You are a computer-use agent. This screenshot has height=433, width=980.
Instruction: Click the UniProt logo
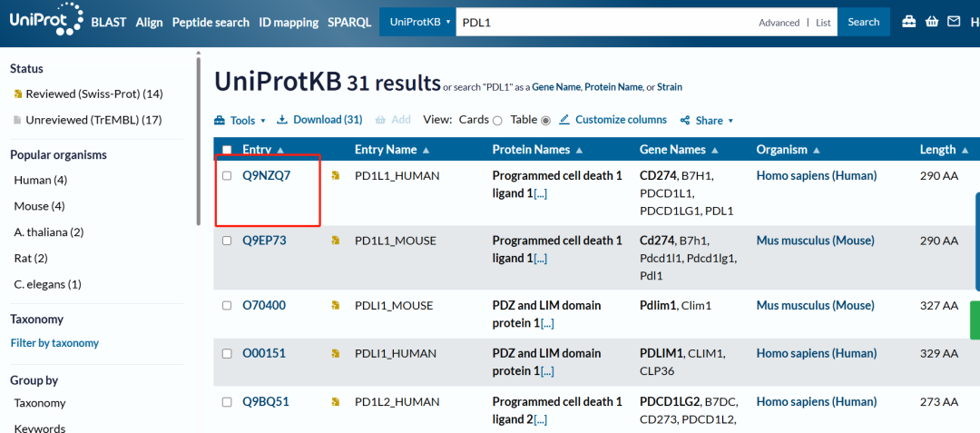click(43, 20)
